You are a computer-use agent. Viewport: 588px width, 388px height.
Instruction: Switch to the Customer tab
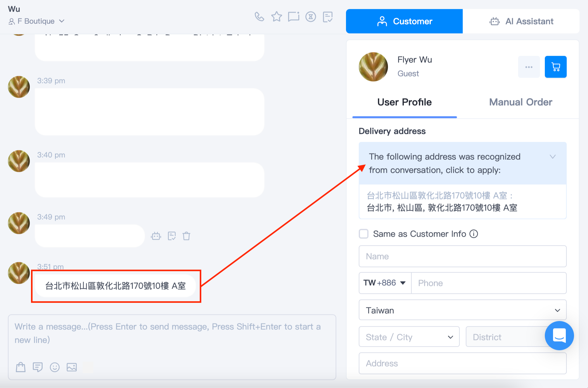[x=404, y=21]
